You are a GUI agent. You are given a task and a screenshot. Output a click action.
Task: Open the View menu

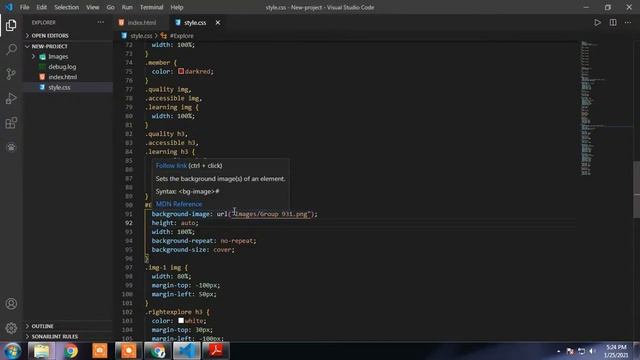(x=93, y=7)
